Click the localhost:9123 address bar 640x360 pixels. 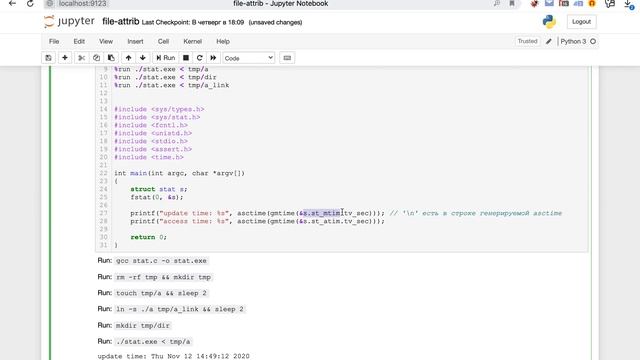[x=82, y=4]
